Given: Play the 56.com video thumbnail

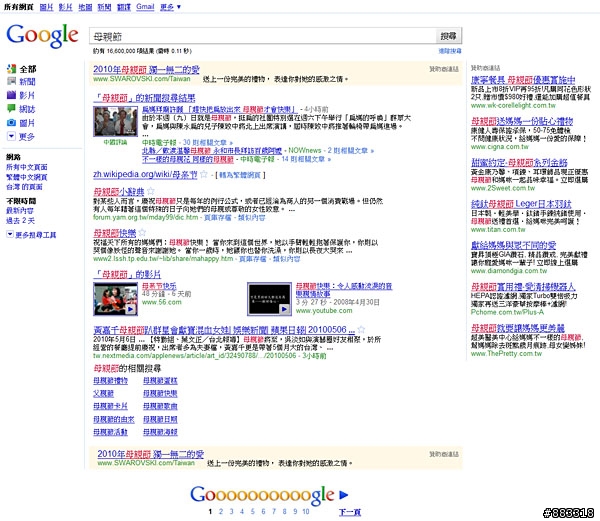Looking at the screenshot, I should pos(115,299).
